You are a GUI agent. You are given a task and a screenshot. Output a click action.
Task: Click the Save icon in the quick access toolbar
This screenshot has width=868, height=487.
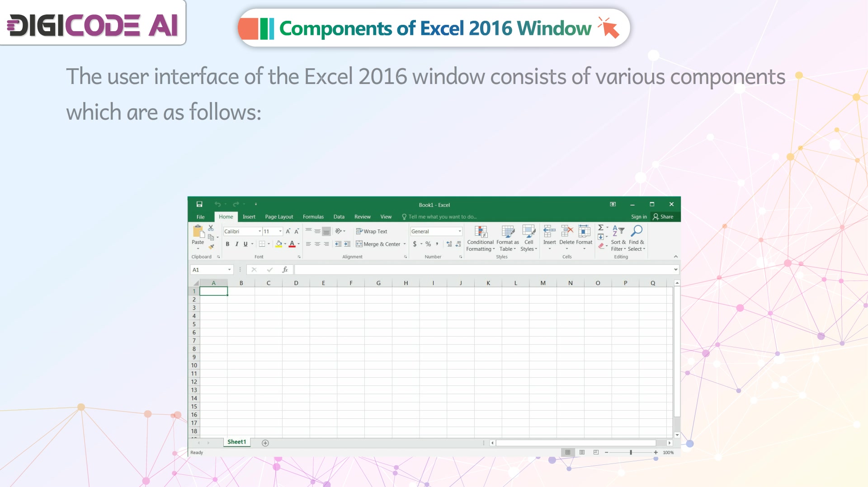click(199, 204)
